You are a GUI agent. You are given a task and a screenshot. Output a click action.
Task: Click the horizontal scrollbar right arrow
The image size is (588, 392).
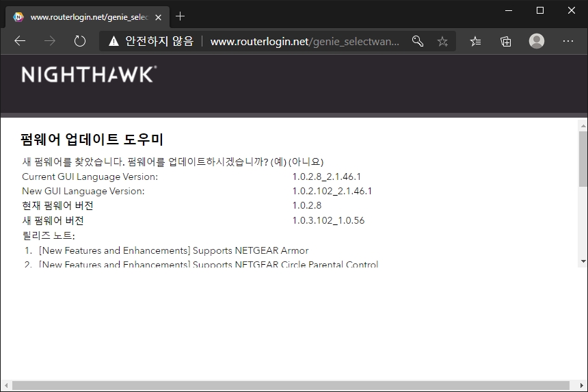click(582, 386)
